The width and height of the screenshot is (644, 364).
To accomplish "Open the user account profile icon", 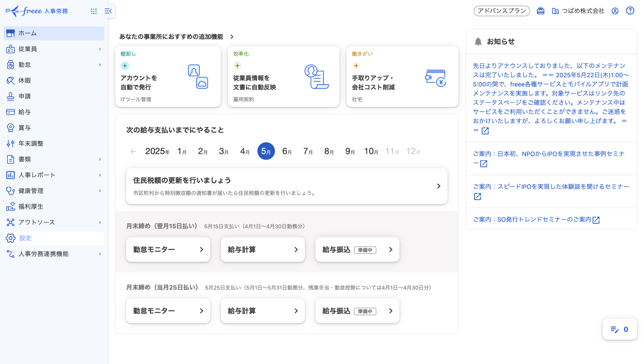I will click(615, 11).
